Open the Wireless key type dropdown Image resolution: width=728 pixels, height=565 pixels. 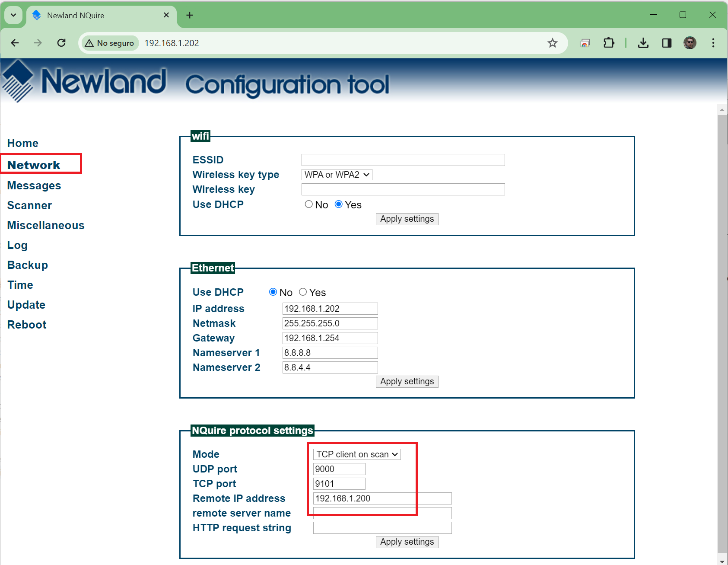337,175
